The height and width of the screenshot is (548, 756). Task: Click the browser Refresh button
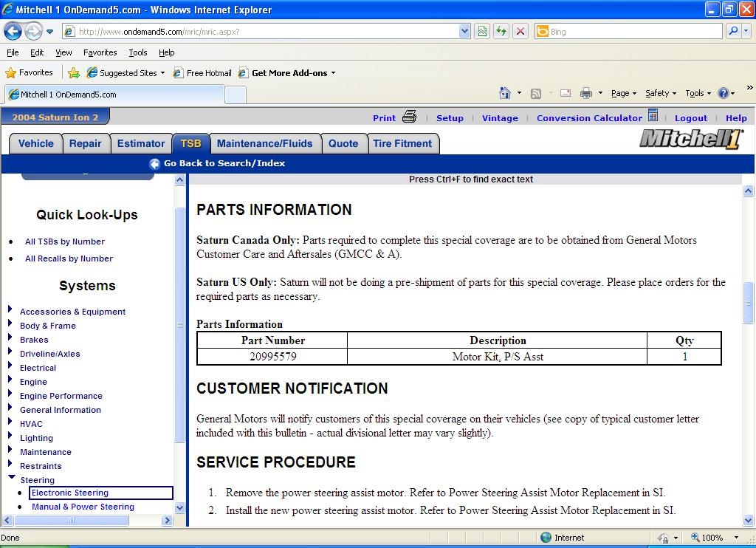coord(502,32)
